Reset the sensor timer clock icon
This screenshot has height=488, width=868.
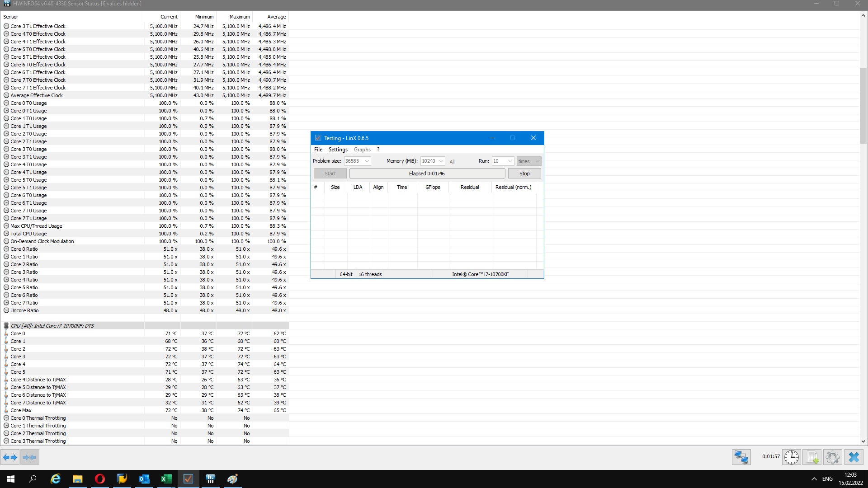click(x=791, y=457)
